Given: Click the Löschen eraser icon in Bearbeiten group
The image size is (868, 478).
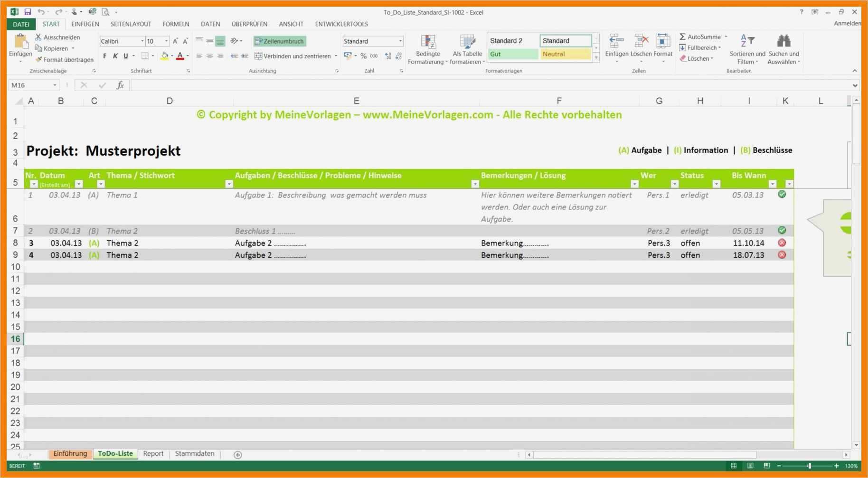Looking at the screenshot, I should pos(684,58).
